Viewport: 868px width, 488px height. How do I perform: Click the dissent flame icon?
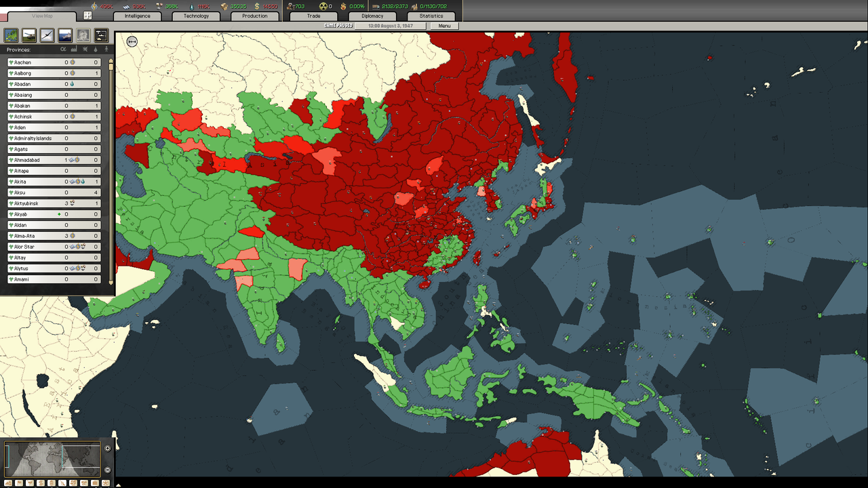click(343, 6)
